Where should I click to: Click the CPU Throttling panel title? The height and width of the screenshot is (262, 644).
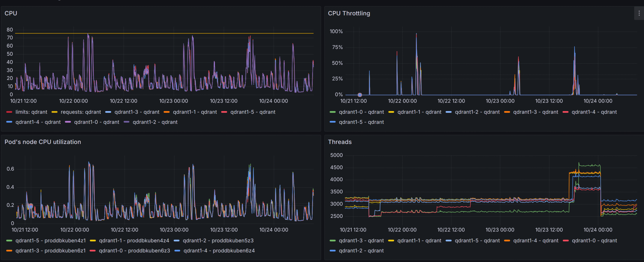(x=349, y=13)
